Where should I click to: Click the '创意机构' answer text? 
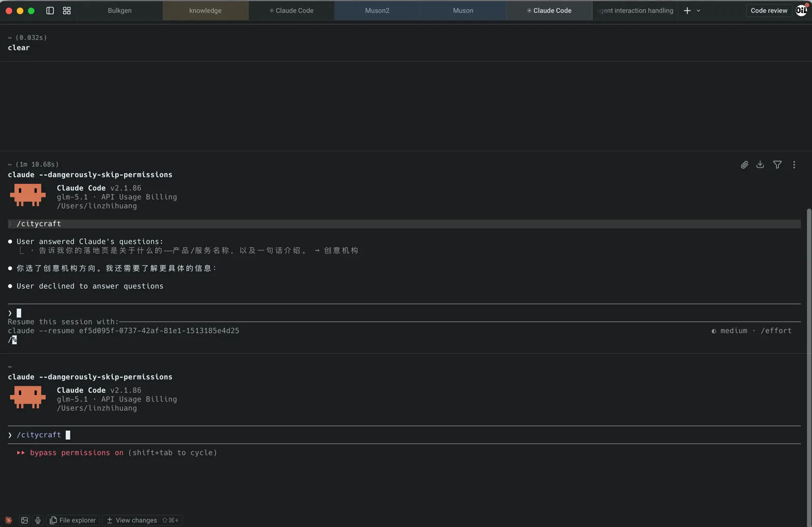341,251
